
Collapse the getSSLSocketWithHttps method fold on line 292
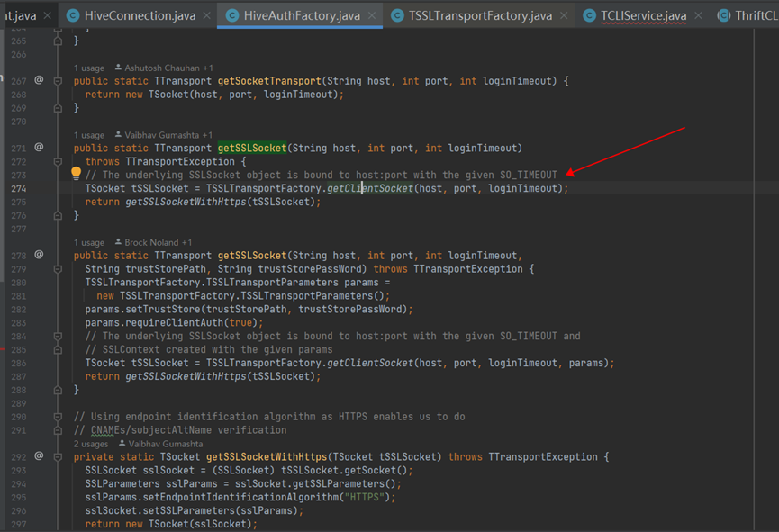click(x=59, y=457)
